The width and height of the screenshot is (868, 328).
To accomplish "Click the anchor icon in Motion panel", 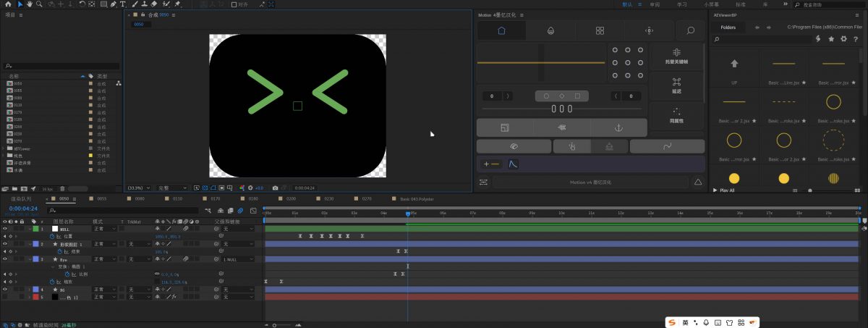I will tap(618, 127).
